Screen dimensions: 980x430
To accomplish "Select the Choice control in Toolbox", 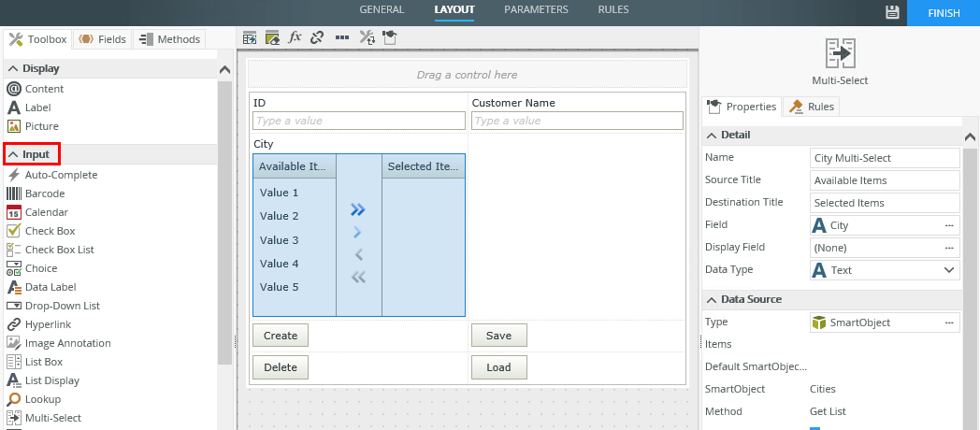I will [x=41, y=268].
